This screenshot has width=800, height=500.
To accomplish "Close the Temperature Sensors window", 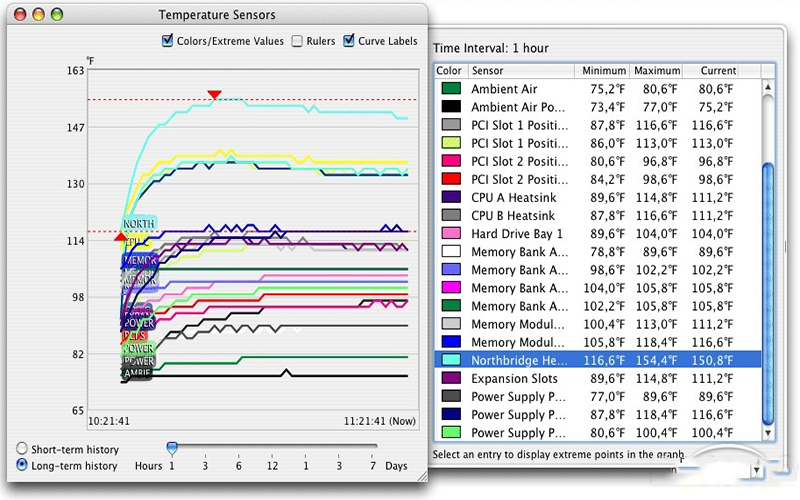I will pos(20,14).
